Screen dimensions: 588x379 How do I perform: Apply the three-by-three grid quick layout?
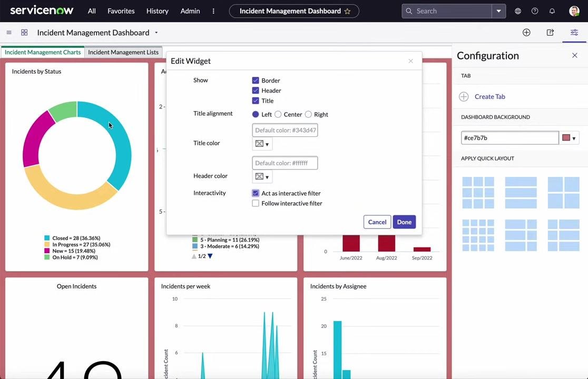478,193
